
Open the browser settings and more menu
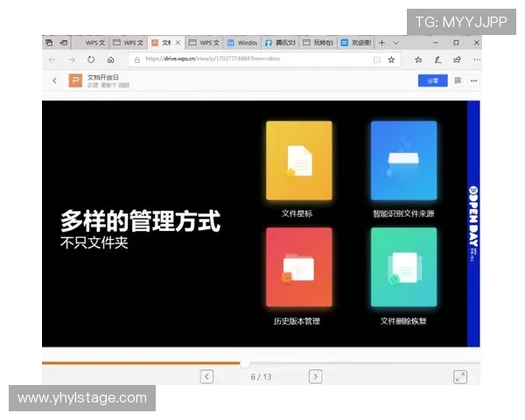pos(477,59)
